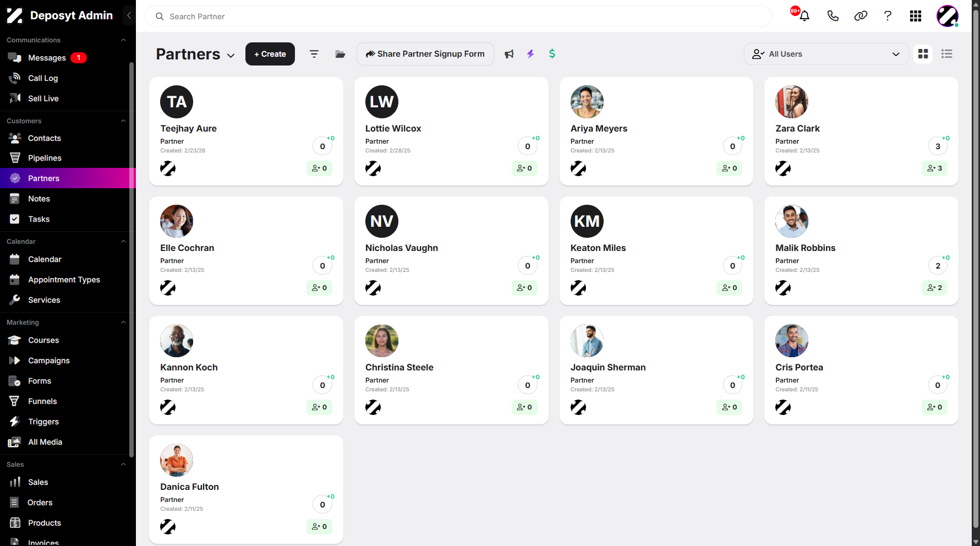Click Zara Clark's referral count badge
Image resolution: width=980 pixels, height=546 pixels.
pos(934,168)
